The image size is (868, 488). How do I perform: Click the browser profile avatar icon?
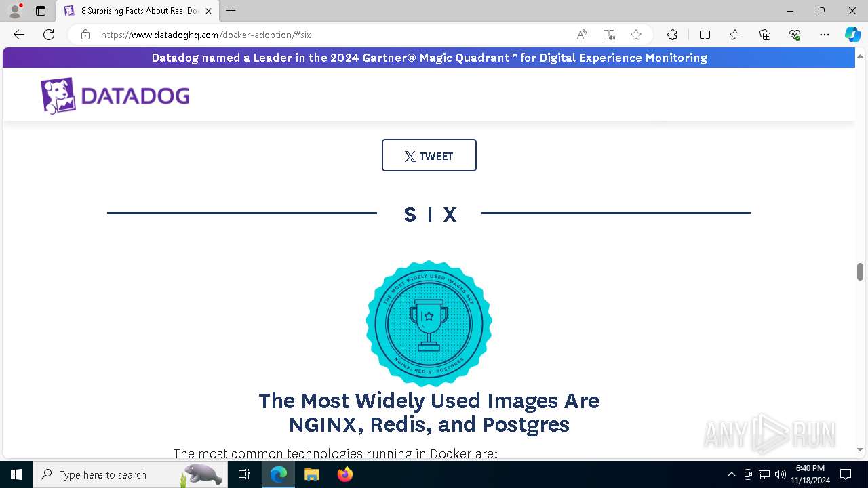(15, 10)
